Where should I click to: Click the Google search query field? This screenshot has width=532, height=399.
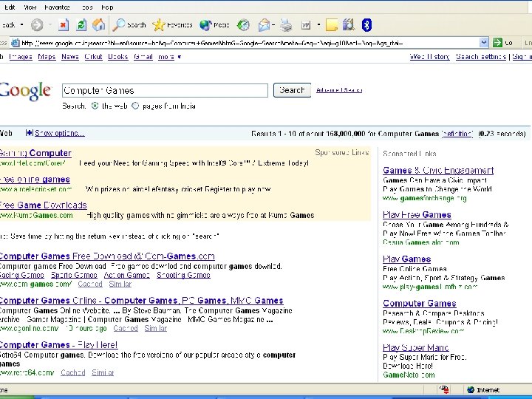[165, 91]
